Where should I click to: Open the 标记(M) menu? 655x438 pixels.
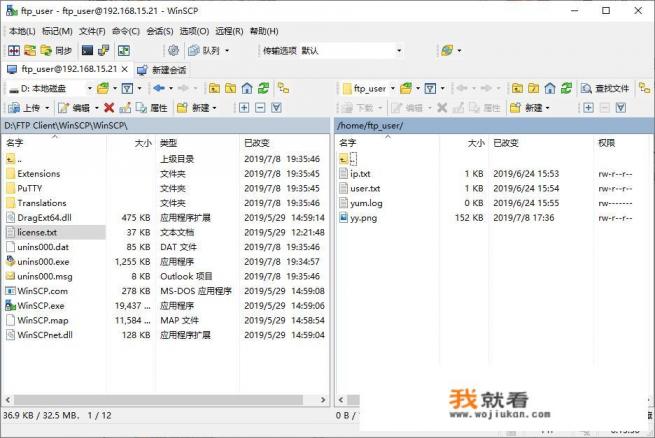coord(57,31)
